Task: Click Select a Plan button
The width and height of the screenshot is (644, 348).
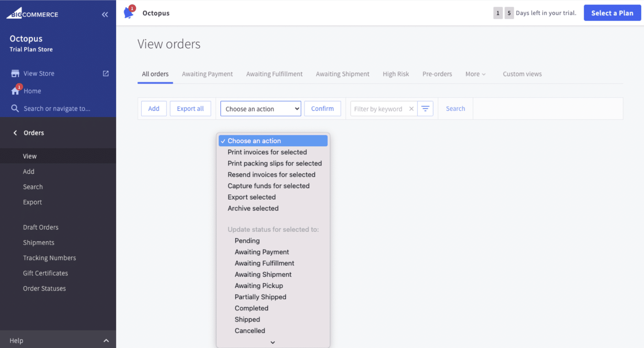Action: [x=612, y=13]
